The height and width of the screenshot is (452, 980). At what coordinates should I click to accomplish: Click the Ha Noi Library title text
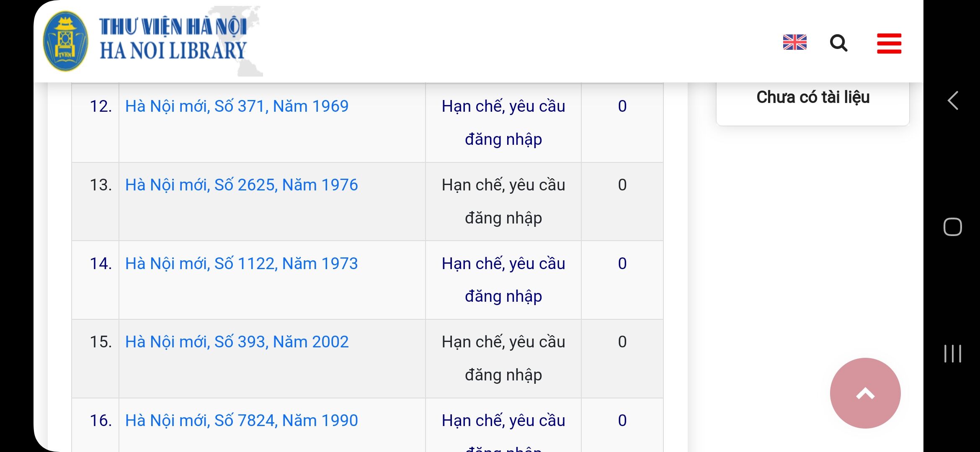point(173,40)
